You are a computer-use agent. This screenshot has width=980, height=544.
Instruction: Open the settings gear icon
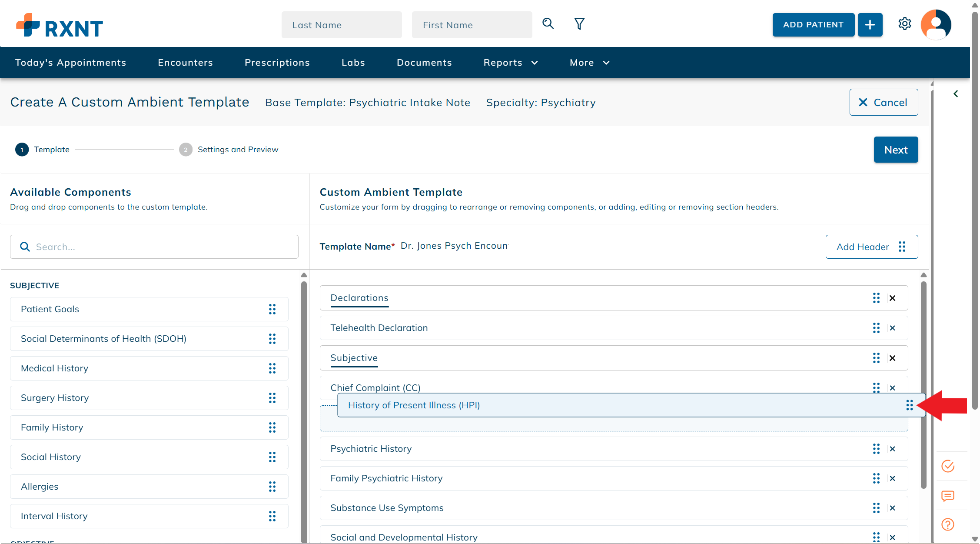tap(905, 24)
